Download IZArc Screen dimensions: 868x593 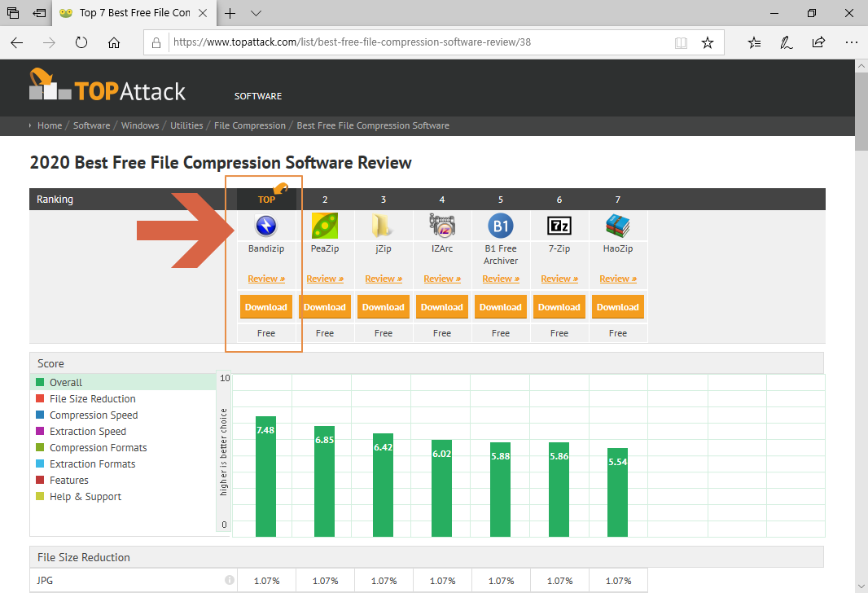pyautogui.click(x=442, y=307)
